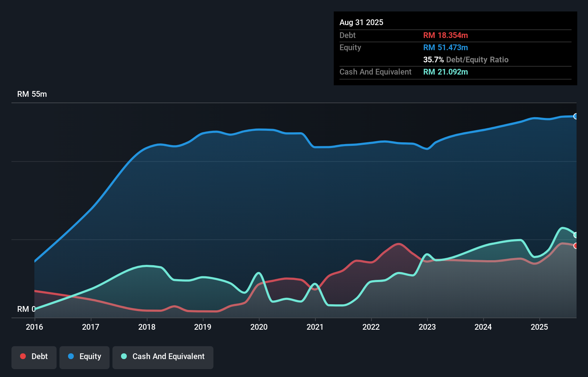Click the 2018 x-axis label
Image resolution: width=588 pixels, height=377 pixels.
(x=147, y=327)
